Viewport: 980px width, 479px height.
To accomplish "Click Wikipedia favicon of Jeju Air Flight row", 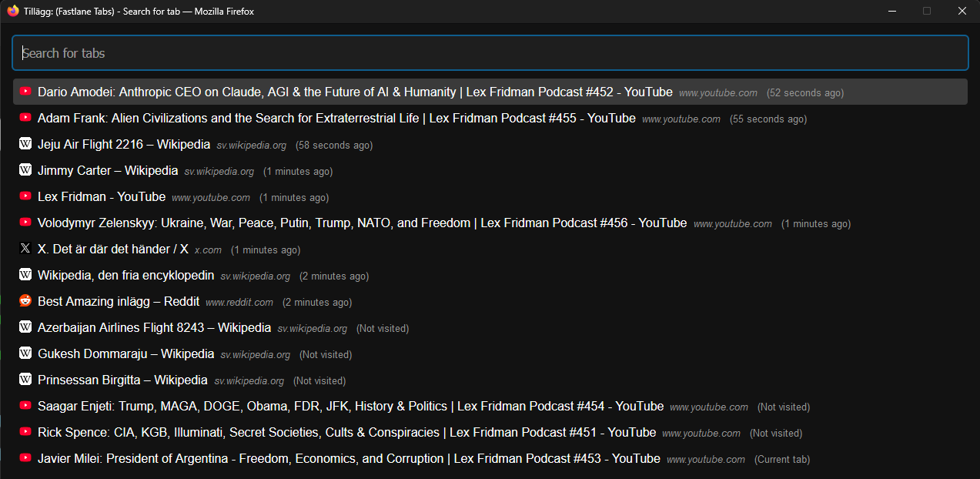I will click(25, 144).
